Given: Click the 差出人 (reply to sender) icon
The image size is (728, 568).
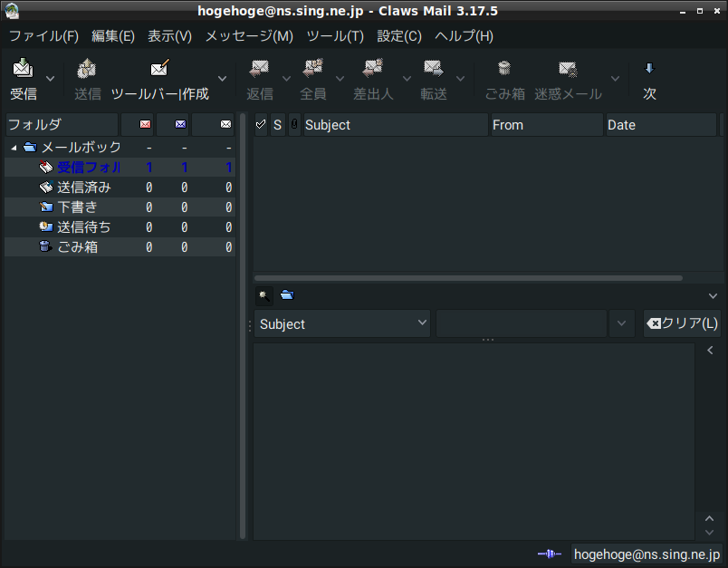Looking at the screenshot, I should tap(373, 68).
